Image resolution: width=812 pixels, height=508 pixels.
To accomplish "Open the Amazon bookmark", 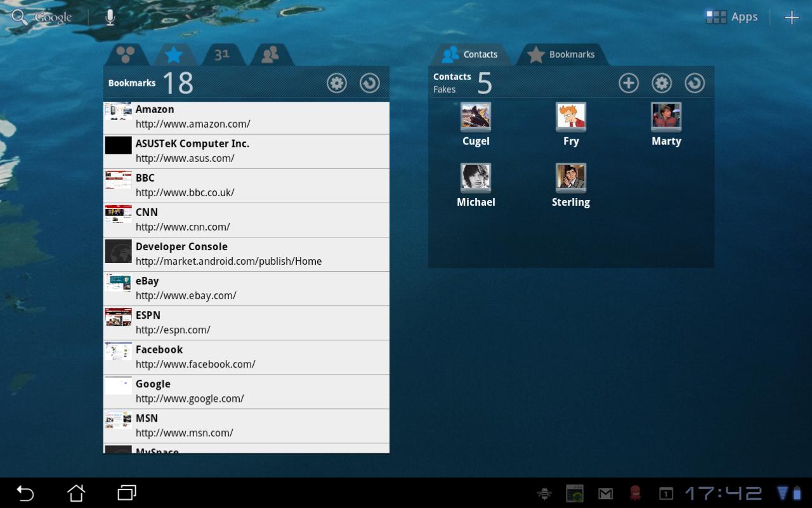I will 246,117.
